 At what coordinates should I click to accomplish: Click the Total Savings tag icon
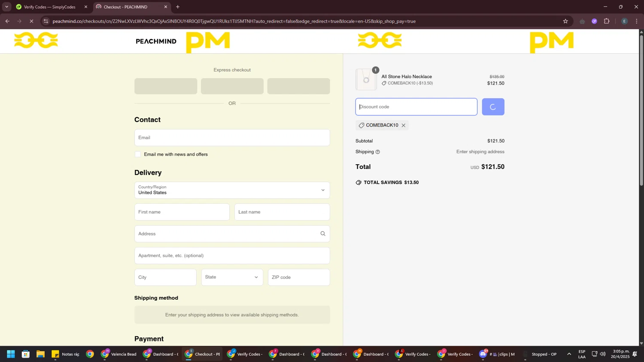point(358,183)
